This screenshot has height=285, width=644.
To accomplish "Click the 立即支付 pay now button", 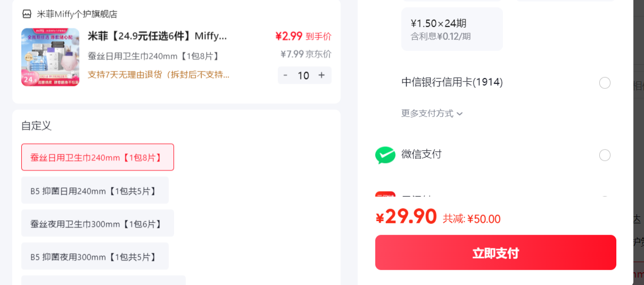I will click(x=496, y=253).
